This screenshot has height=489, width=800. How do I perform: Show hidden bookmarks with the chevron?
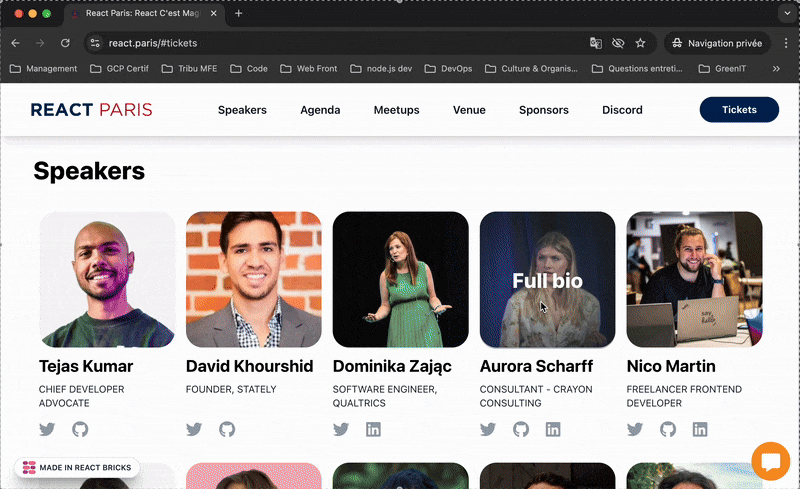pos(776,68)
